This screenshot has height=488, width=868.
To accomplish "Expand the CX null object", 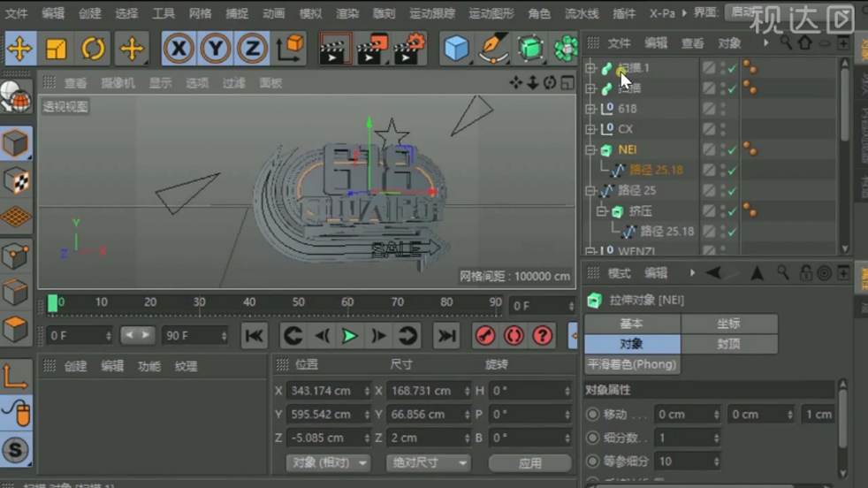I will (590, 130).
